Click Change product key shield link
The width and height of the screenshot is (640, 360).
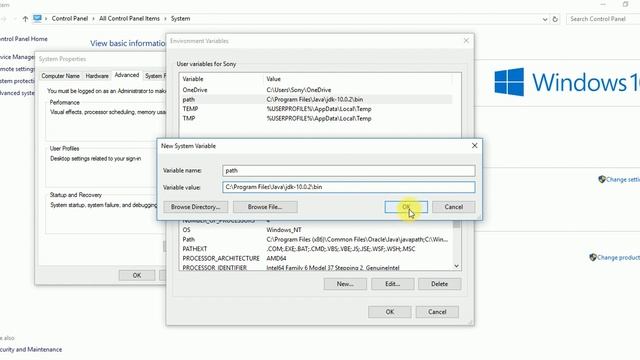click(x=615, y=258)
